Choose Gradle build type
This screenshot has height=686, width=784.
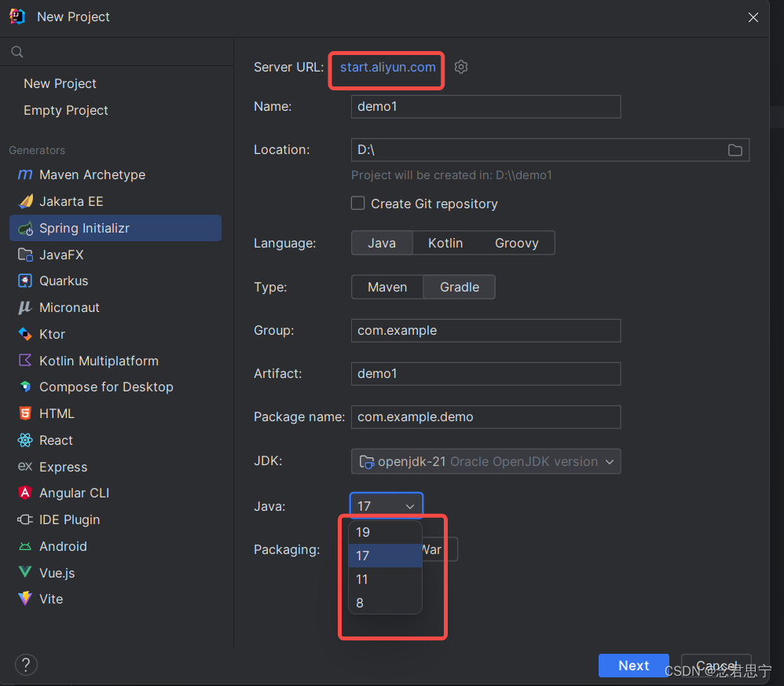(x=460, y=287)
